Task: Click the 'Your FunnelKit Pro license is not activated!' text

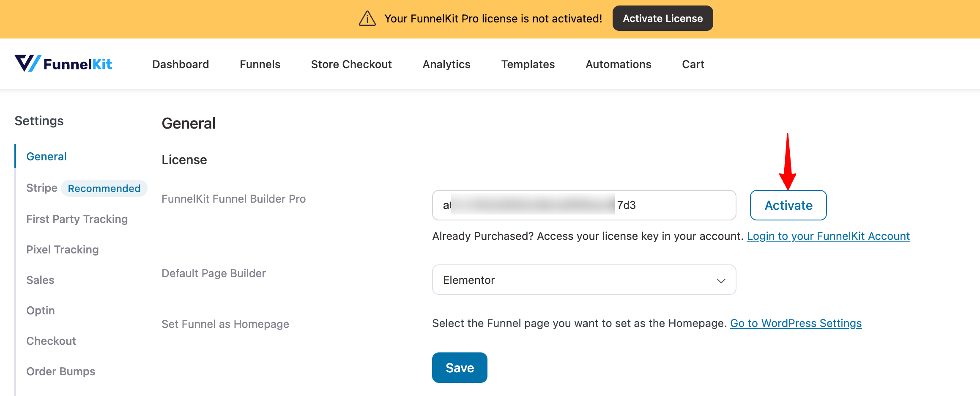Action: [493, 19]
